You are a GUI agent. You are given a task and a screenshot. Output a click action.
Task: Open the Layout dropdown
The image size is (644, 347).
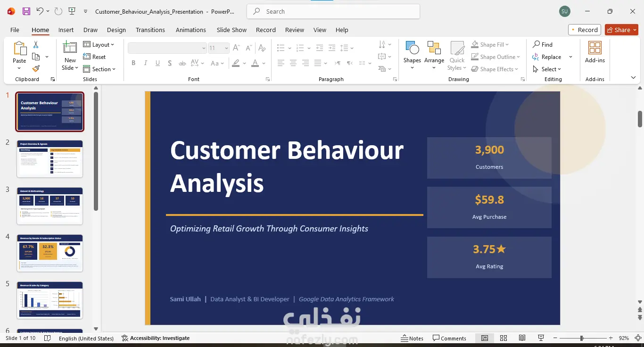[x=99, y=44]
